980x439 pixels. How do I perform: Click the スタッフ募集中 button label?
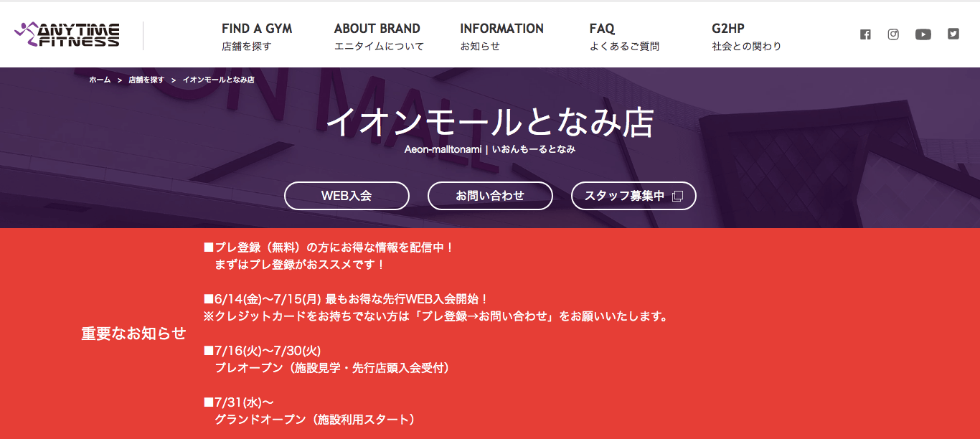(624, 196)
